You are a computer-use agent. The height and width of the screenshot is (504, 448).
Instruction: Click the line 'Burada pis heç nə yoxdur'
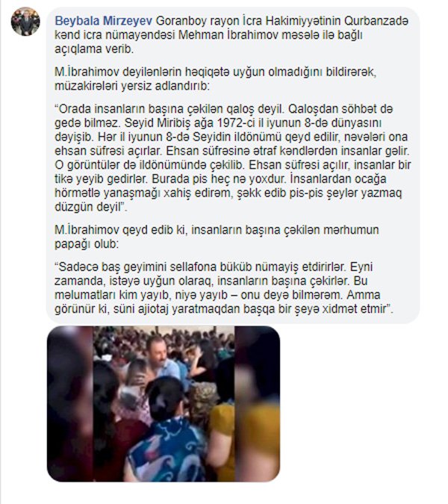pos(220,178)
